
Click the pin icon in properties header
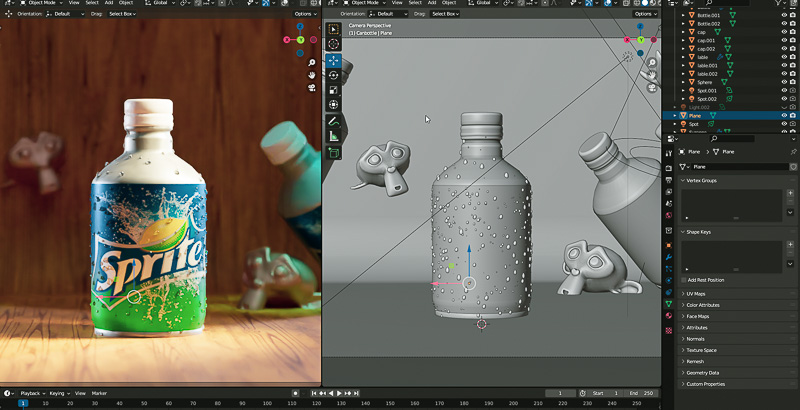(x=793, y=152)
